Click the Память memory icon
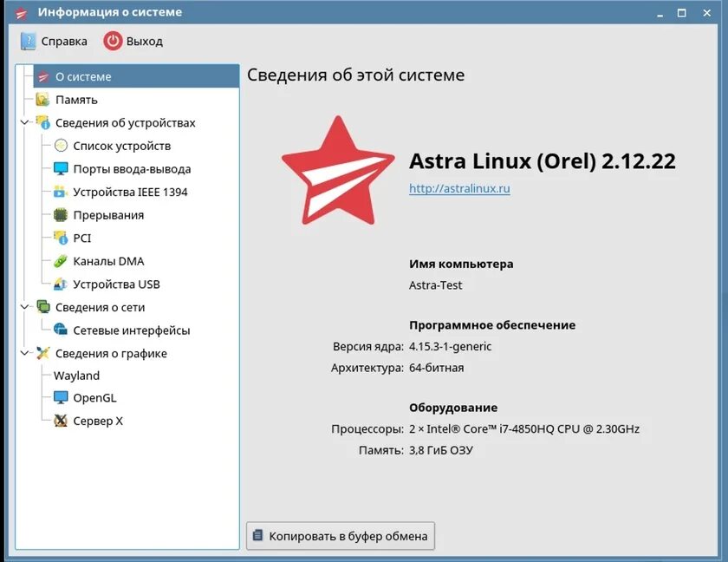The width and height of the screenshot is (728, 562). point(42,100)
